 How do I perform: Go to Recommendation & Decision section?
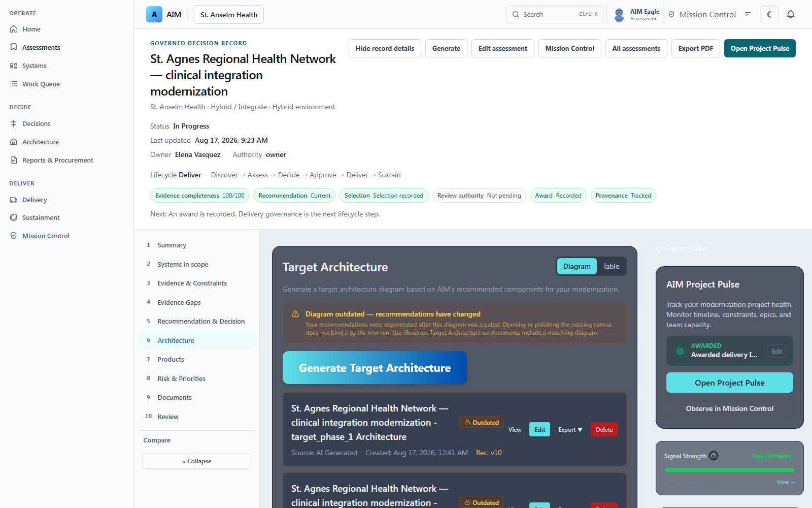coord(196,321)
